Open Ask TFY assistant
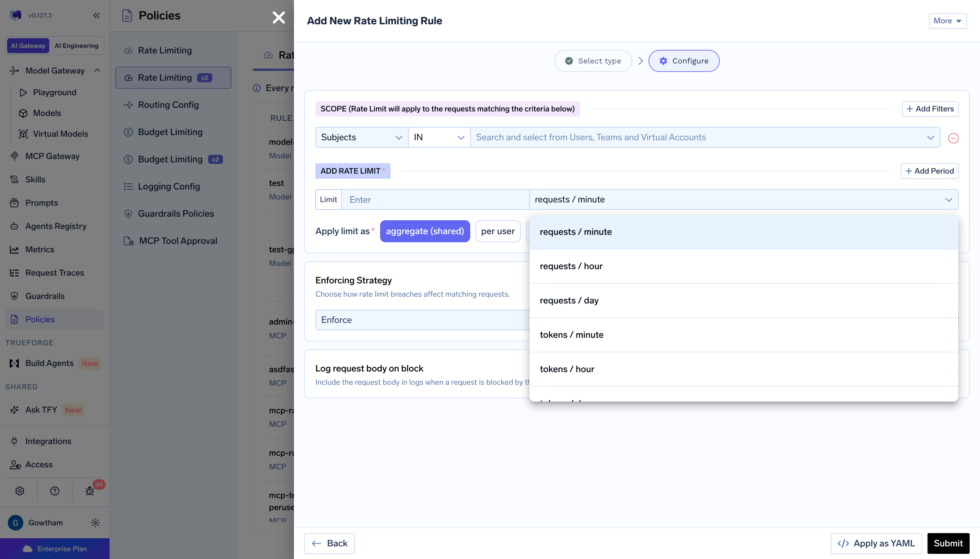 [x=41, y=410]
